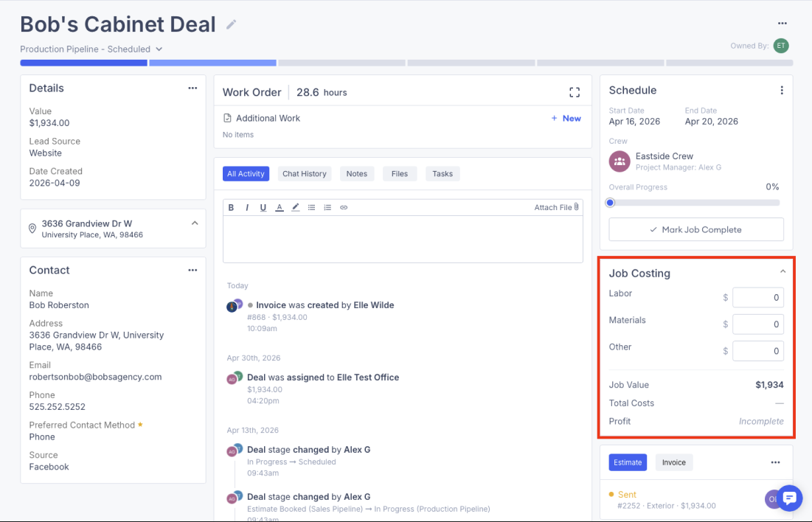The height and width of the screenshot is (522, 812).
Task: Open the Files tab
Action: point(399,173)
